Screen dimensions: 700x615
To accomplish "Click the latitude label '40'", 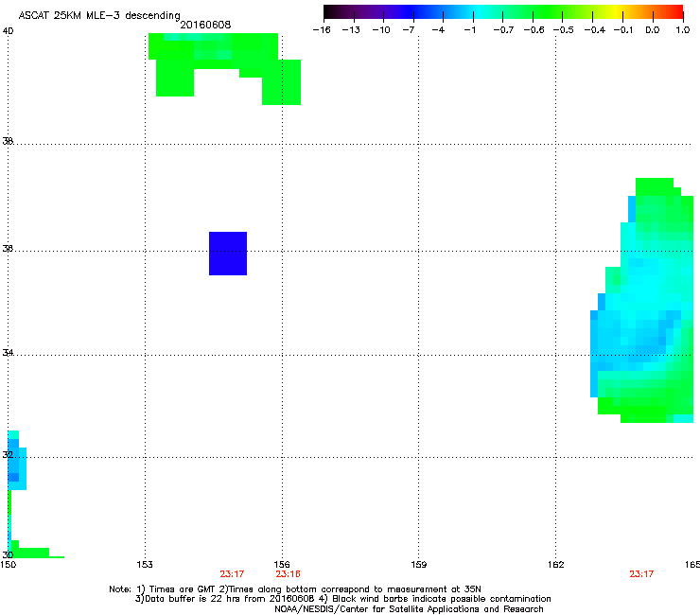I will [8, 31].
